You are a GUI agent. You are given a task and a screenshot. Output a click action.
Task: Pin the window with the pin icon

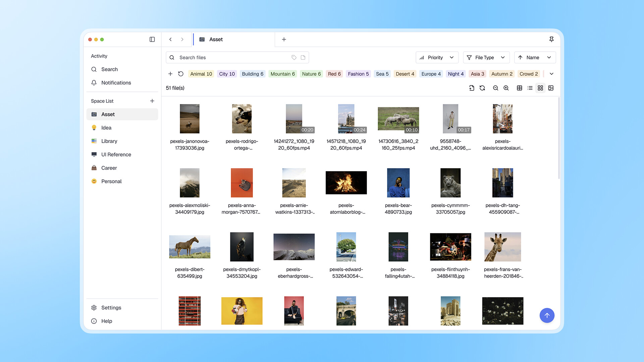[551, 40]
